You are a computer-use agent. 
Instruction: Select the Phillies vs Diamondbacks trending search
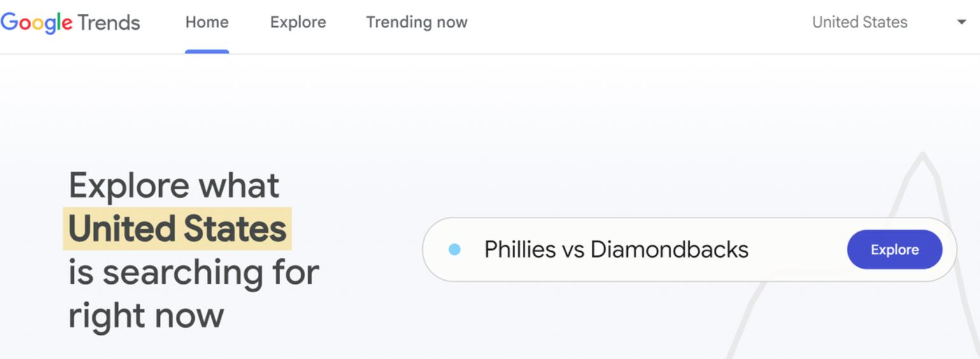[x=616, y=249]
